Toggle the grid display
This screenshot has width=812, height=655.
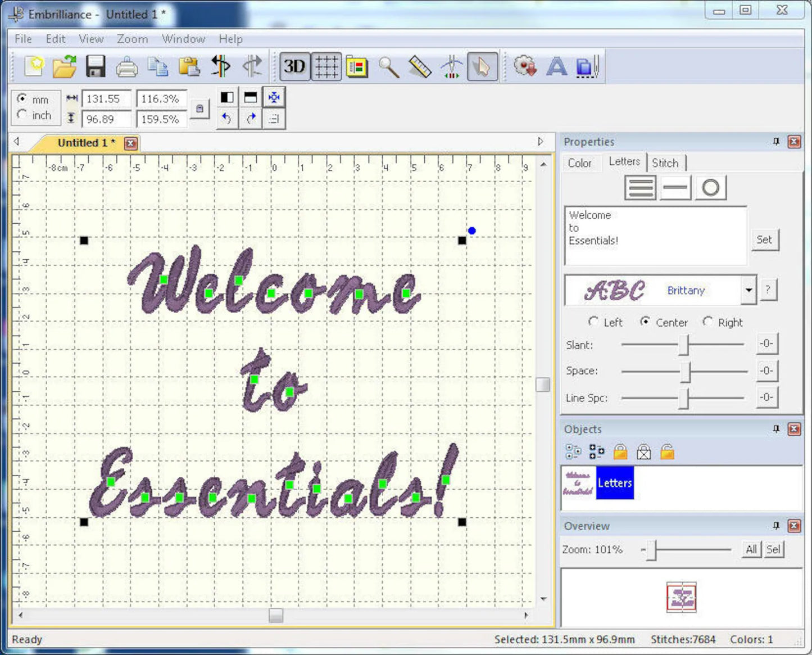[x=326, y=66]
